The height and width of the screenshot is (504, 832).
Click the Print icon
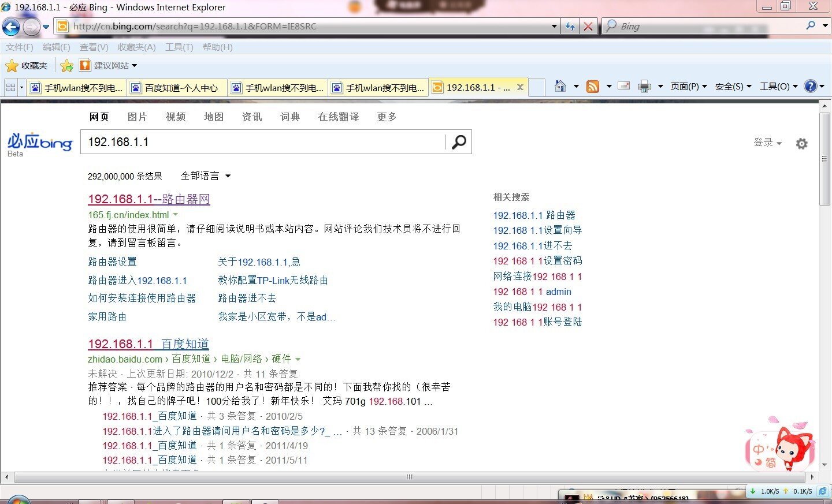[645, 87]
